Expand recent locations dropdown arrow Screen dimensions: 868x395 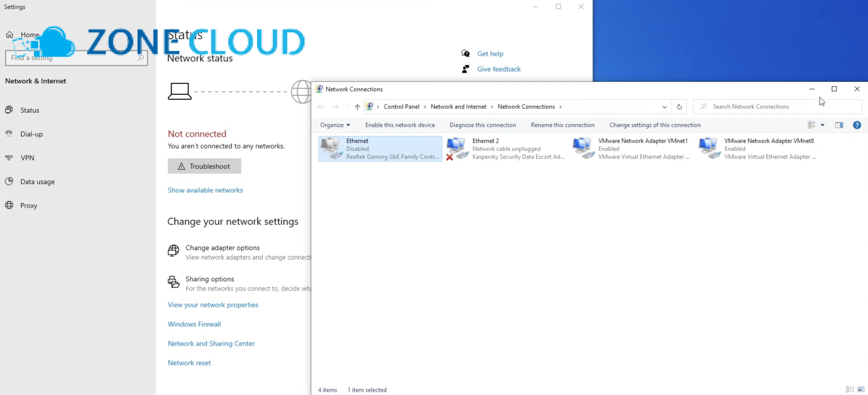347,107
